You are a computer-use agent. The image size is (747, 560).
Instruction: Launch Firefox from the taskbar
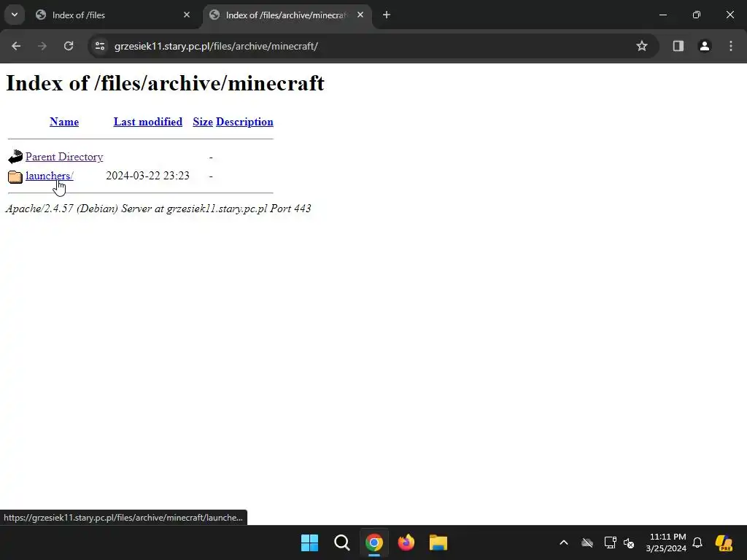click(406, 542)
